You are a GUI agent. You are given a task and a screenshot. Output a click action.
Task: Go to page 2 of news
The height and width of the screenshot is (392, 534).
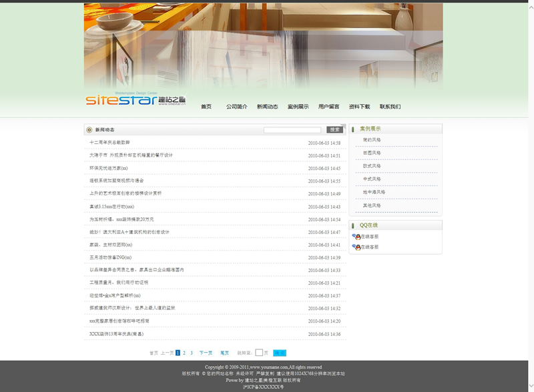click(184, 353)
